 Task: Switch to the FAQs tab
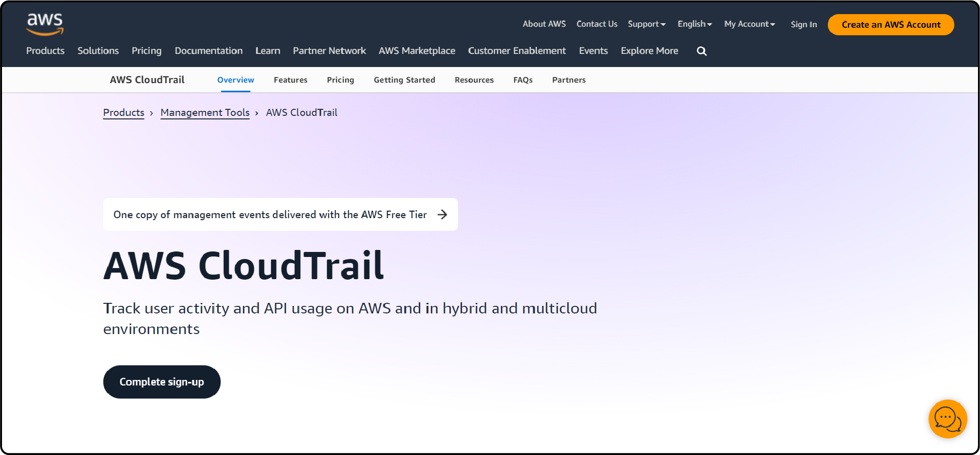point(523,80)
